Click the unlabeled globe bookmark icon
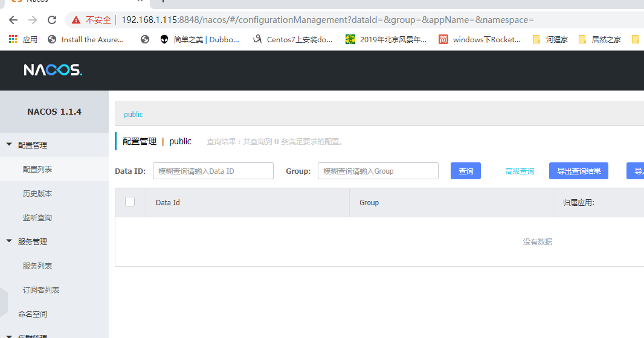644x338 pixels. tap(144, 39)
